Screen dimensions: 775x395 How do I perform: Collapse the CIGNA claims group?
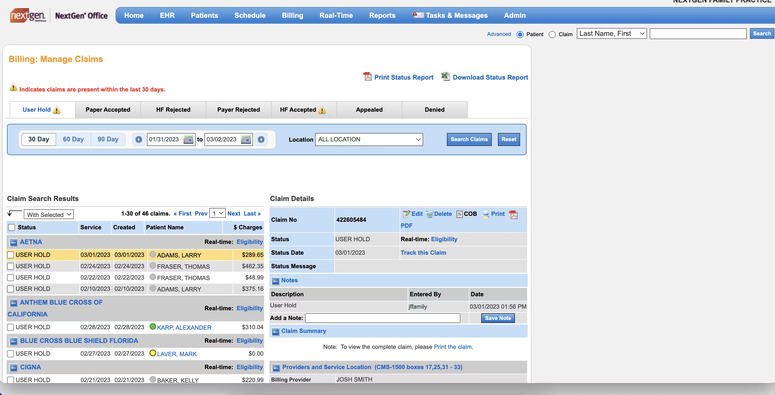[x=13, y=368]
